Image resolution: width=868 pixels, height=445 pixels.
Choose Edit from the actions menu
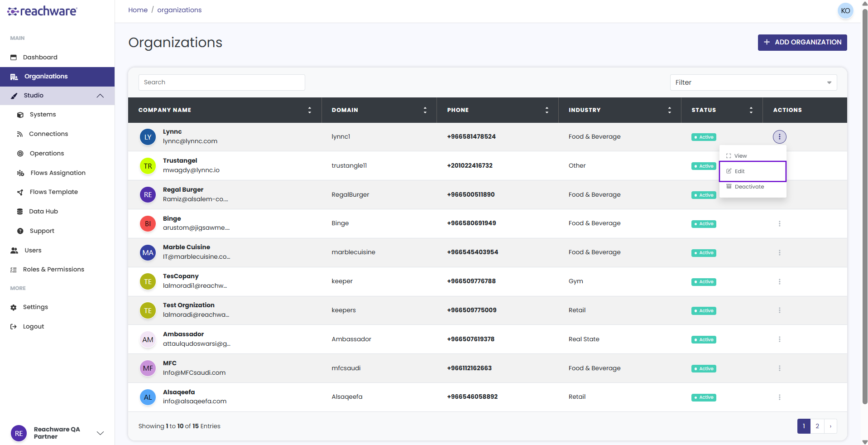[x=753, y=171]
